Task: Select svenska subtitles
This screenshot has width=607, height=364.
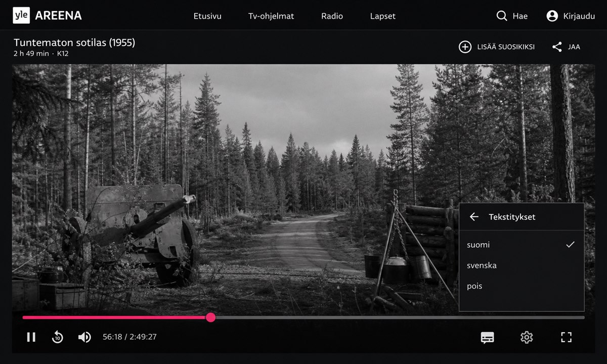Action: click(x=522, y=265)
